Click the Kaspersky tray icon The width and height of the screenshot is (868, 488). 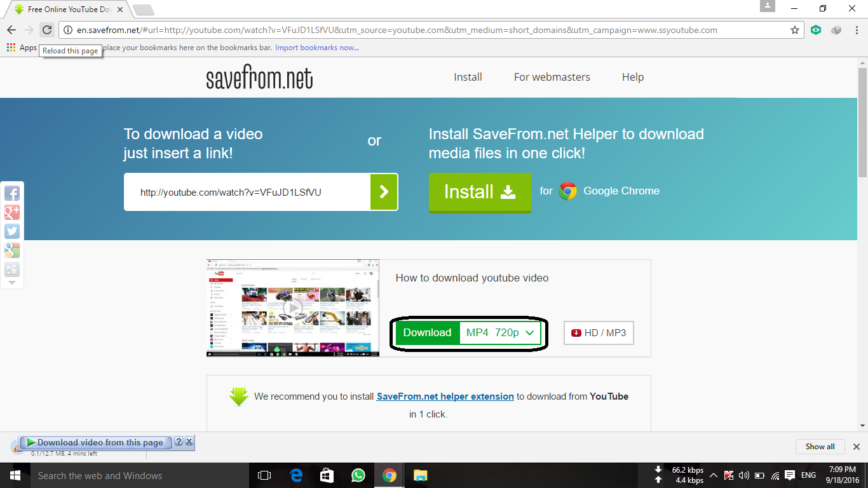(728, 475)
